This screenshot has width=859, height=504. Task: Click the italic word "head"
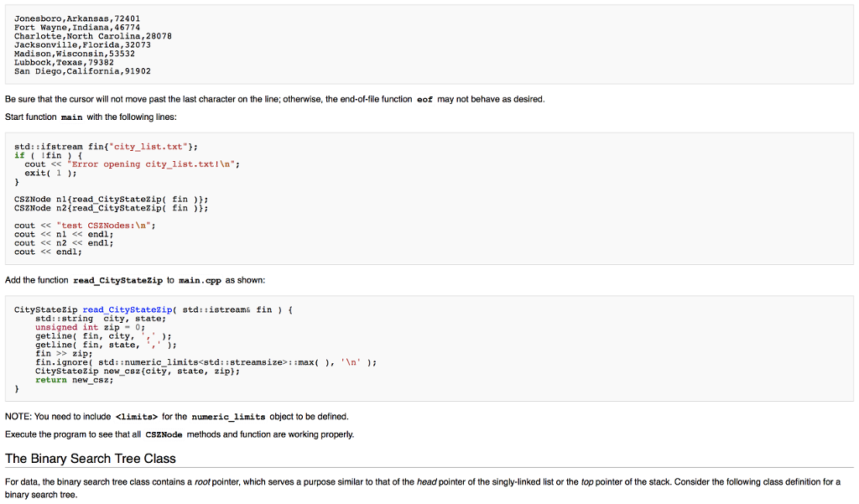(x=427, y=482)
